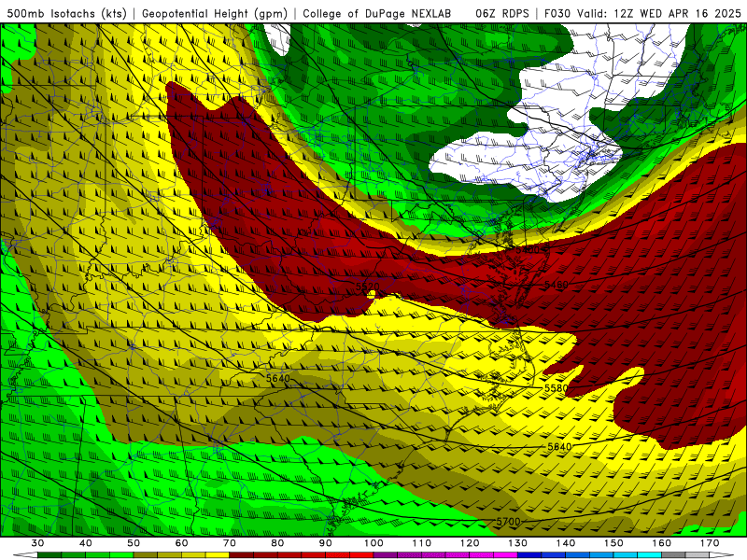Screen dimensions: 747x560
Task: Click the '12Z WED APR 16 2025' valid time
Action: click(x=678, y=13)
